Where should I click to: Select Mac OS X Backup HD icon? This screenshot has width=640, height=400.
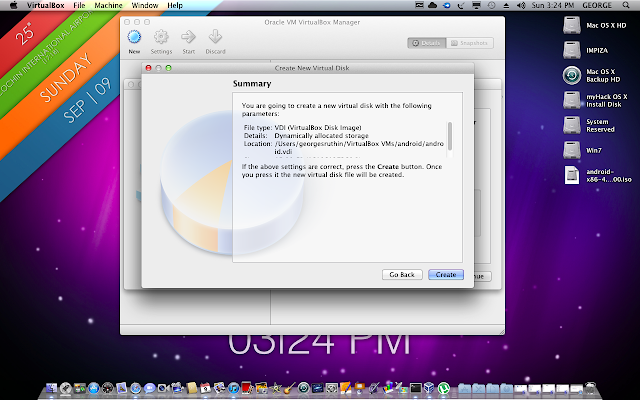point(571,76)
